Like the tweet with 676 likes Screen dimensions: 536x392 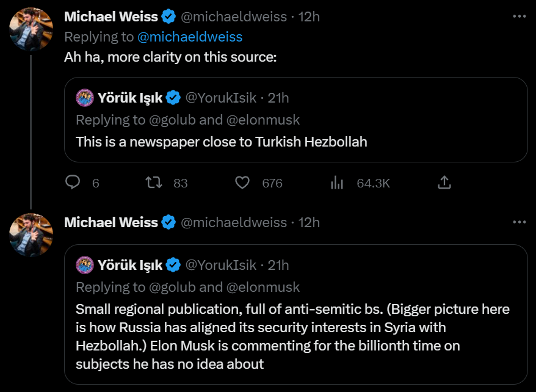point(242,183)
